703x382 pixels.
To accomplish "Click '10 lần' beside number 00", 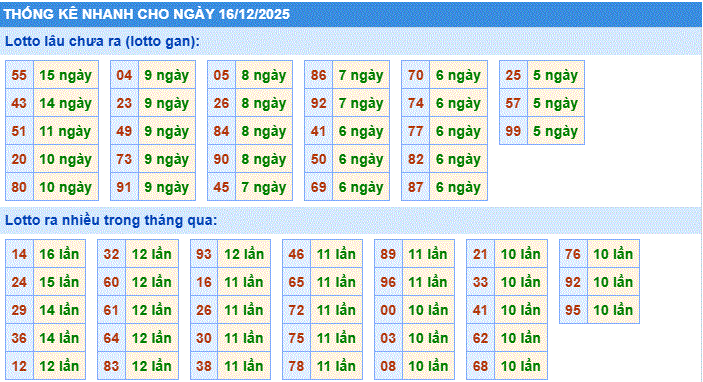I will click(429, 310).
